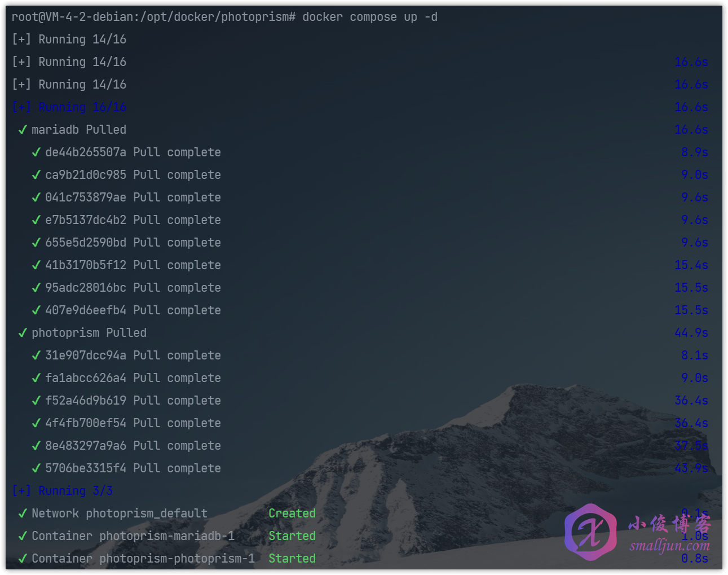Click layer '8e483297a9a6 Pull complete'
728x575 pixels.
[133, 446]
